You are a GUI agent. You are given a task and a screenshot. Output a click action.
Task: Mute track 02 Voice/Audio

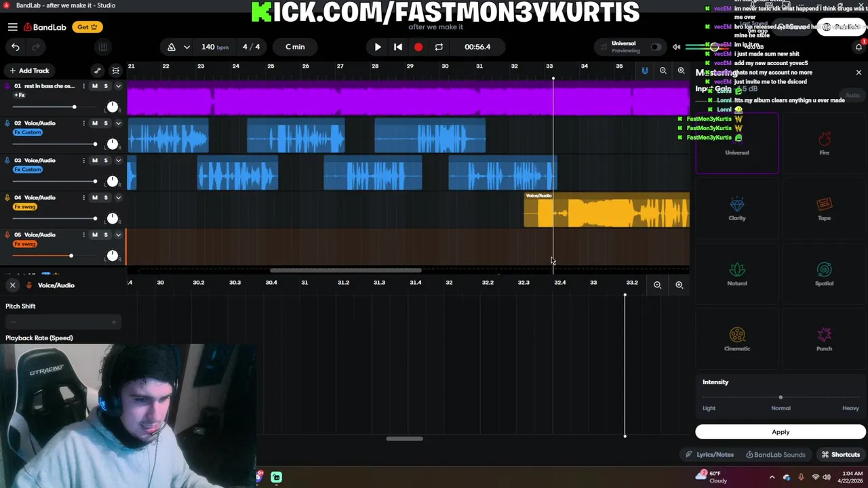coord(95,123)
